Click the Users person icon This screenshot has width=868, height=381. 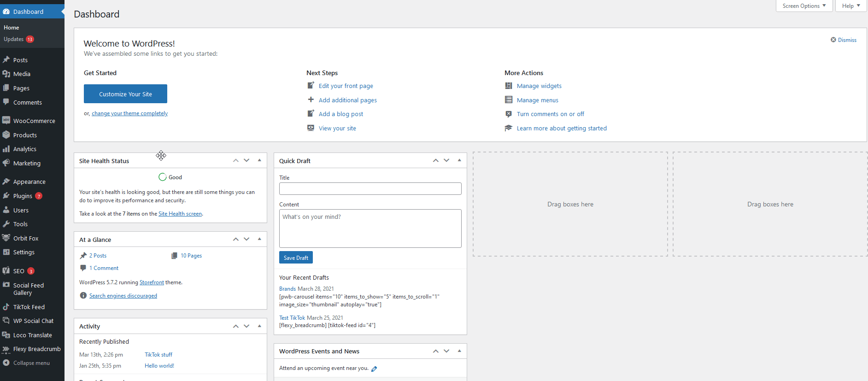[x=6, y=210]
